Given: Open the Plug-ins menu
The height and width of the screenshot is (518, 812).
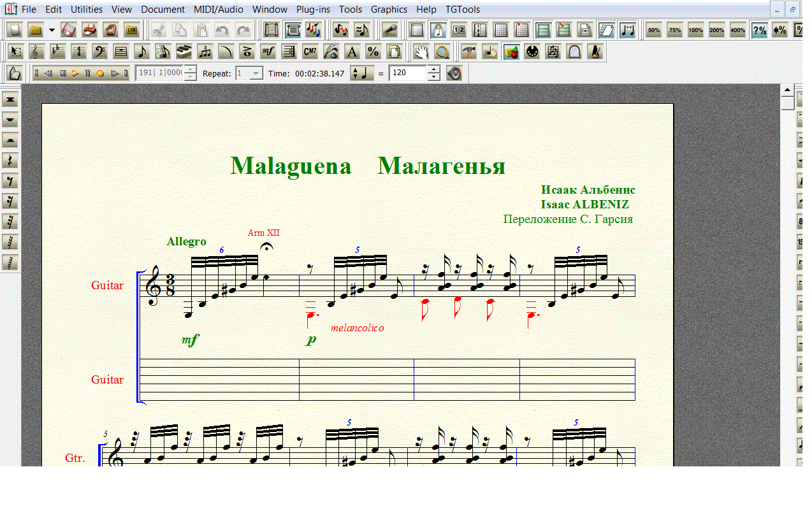Looking at the screenshot, I should (313, 10).
